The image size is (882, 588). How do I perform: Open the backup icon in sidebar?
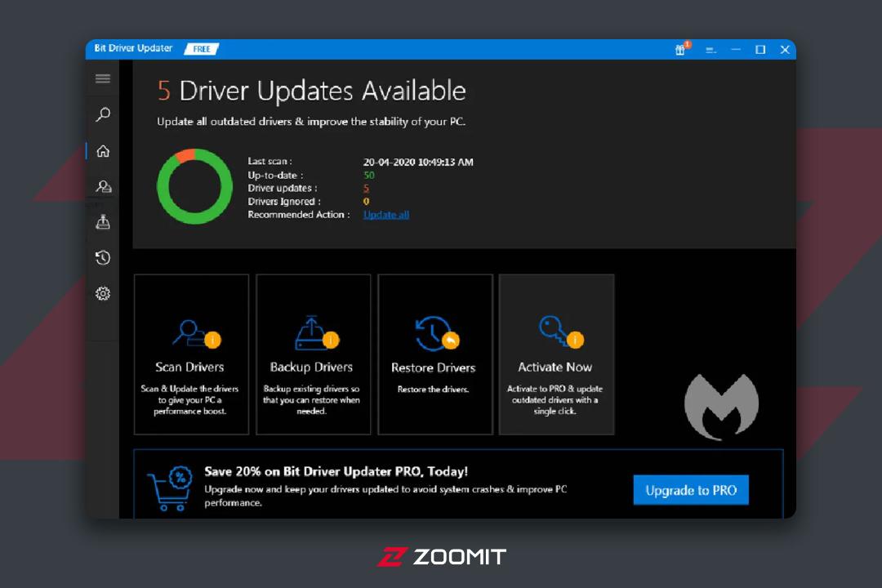tap(102, 221)
